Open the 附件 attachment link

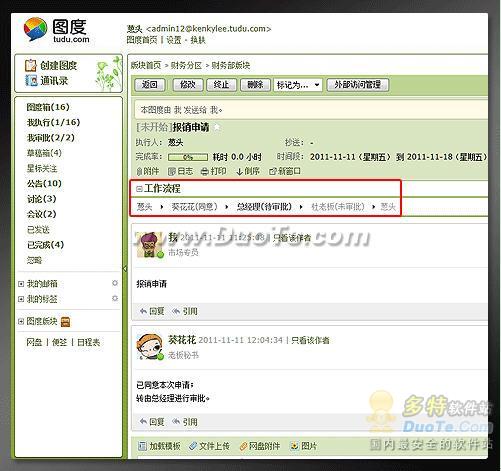(148, 171)
